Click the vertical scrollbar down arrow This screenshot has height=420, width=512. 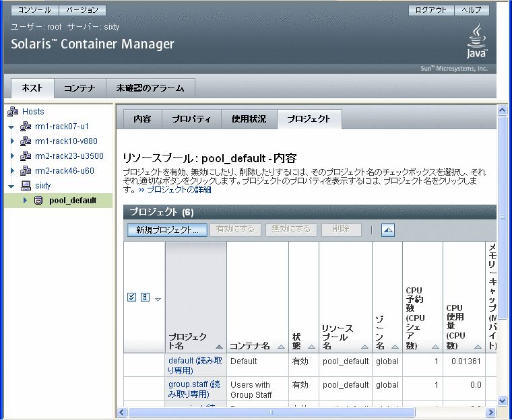point(502,400)
